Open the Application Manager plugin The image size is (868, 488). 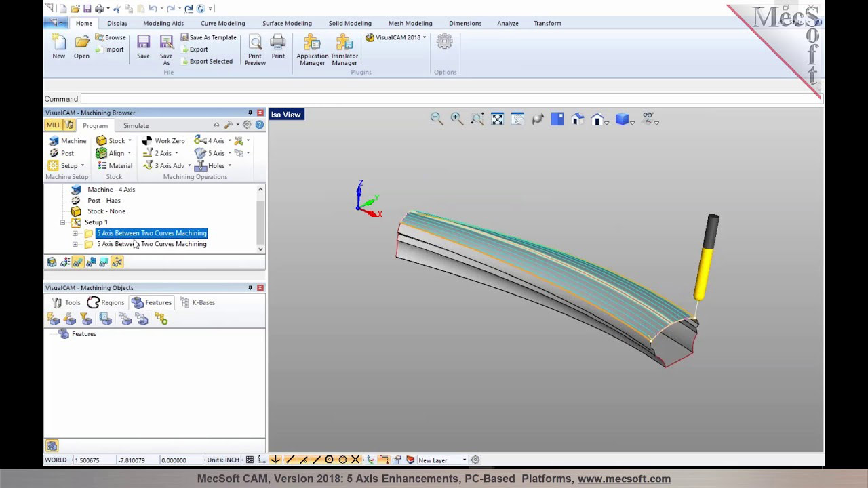point(312,50)
